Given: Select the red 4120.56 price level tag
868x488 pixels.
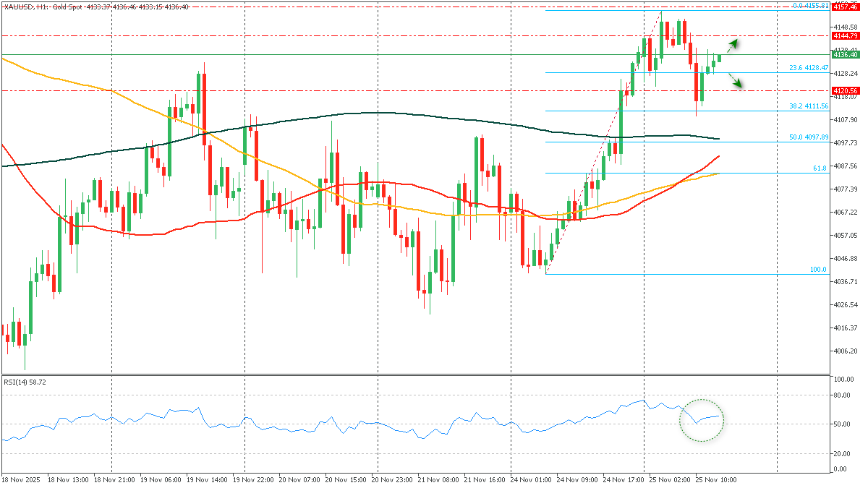Looking at the screenshot, I should [x=845, y=90].
